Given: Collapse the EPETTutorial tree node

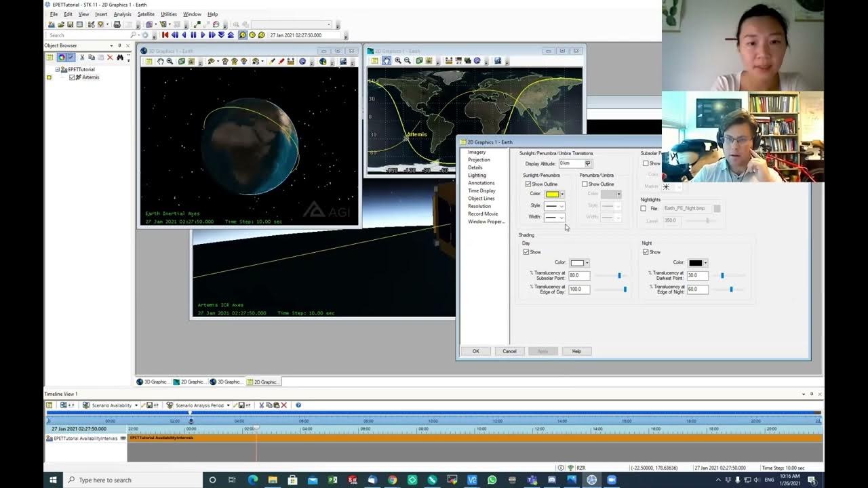Looking at the screenshot, I should point(57,69).
